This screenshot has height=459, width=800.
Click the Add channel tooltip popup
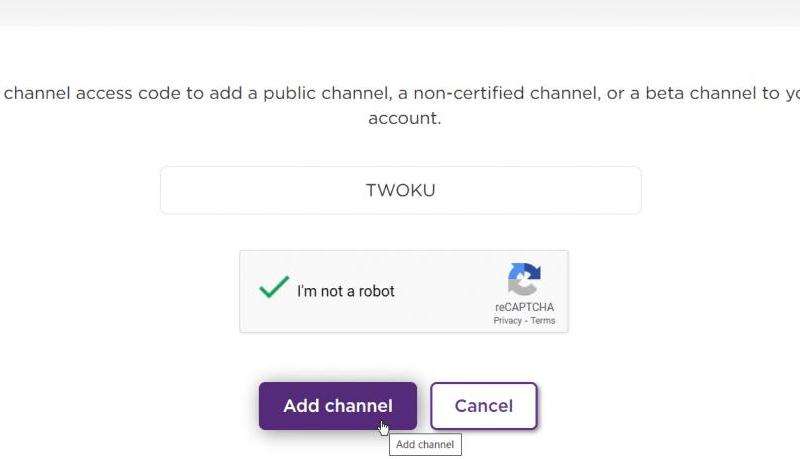pyautogui.click(x=425, y=444)
